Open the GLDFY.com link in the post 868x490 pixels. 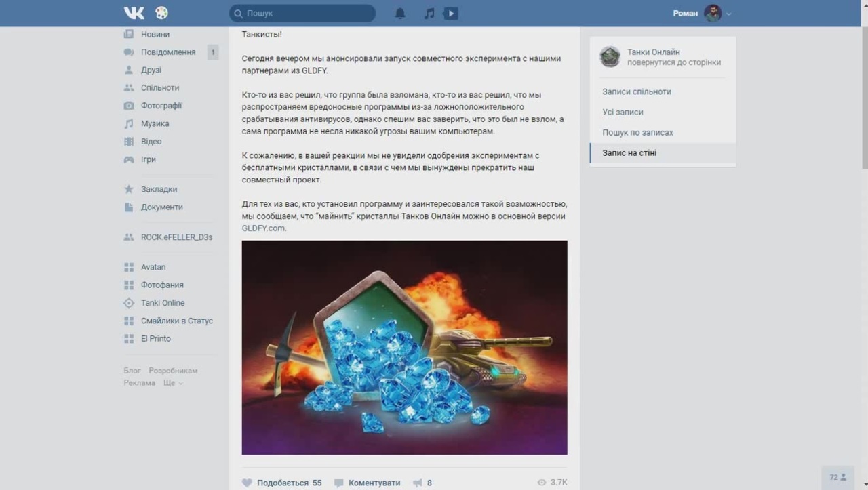tap(264, 228)
